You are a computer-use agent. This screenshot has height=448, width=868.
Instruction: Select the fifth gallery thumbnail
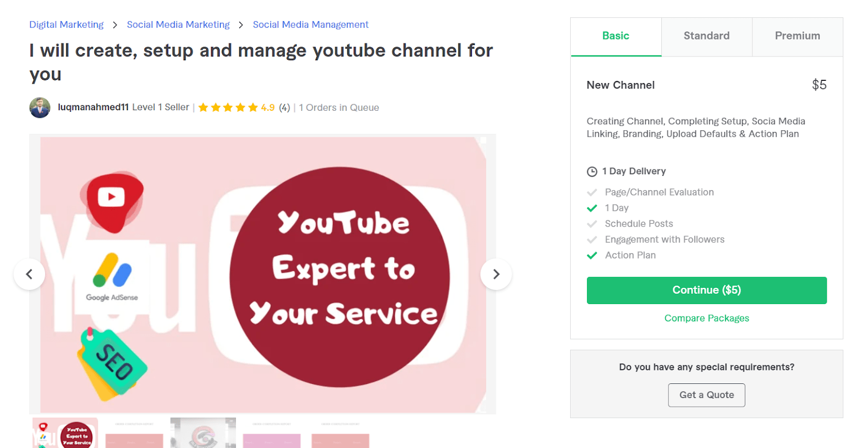click(x=340, y=433)
